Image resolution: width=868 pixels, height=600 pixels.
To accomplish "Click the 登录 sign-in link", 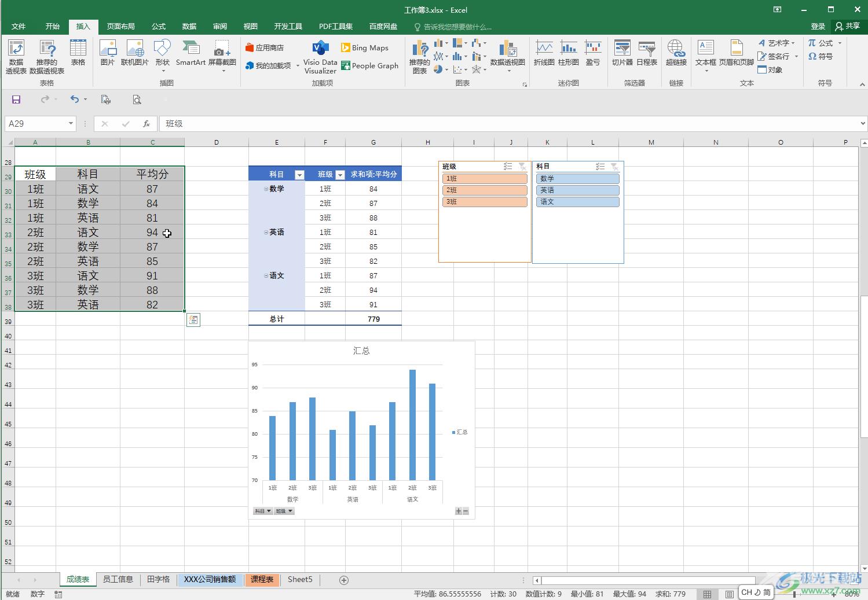I will [x=818, y=27].
